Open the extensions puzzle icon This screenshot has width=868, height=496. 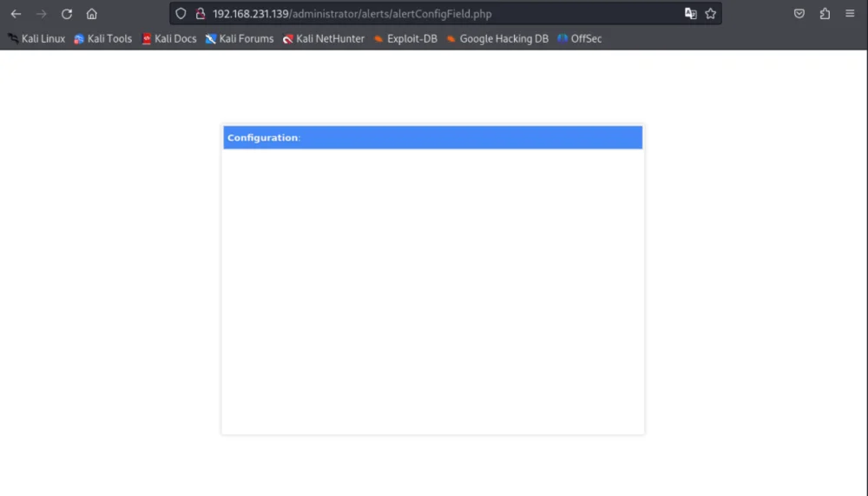(x=825, y=14)
